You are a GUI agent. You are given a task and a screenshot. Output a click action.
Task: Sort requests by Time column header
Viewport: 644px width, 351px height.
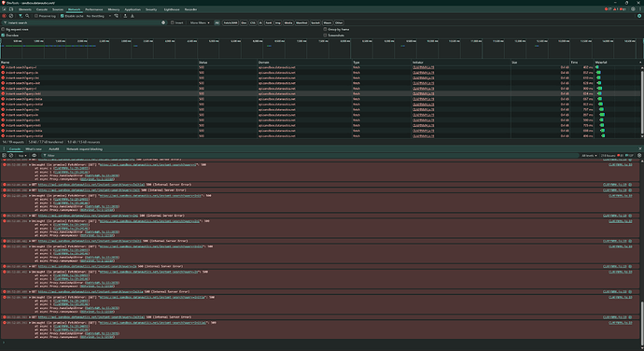coord(581,62)
